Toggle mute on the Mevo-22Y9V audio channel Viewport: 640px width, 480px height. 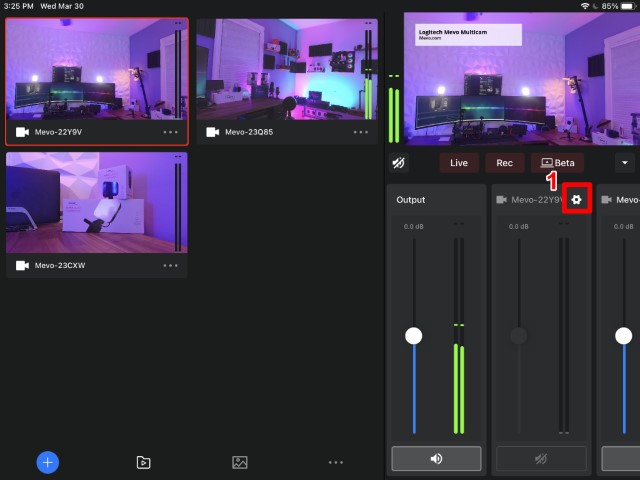point(541,459)
